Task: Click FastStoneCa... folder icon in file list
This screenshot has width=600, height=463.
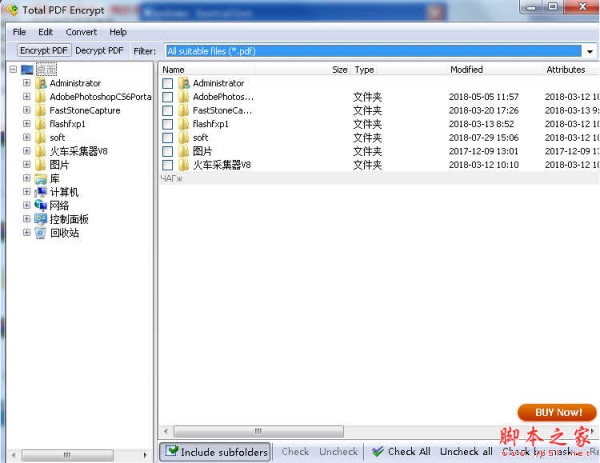Action: (x=184, y=110)
